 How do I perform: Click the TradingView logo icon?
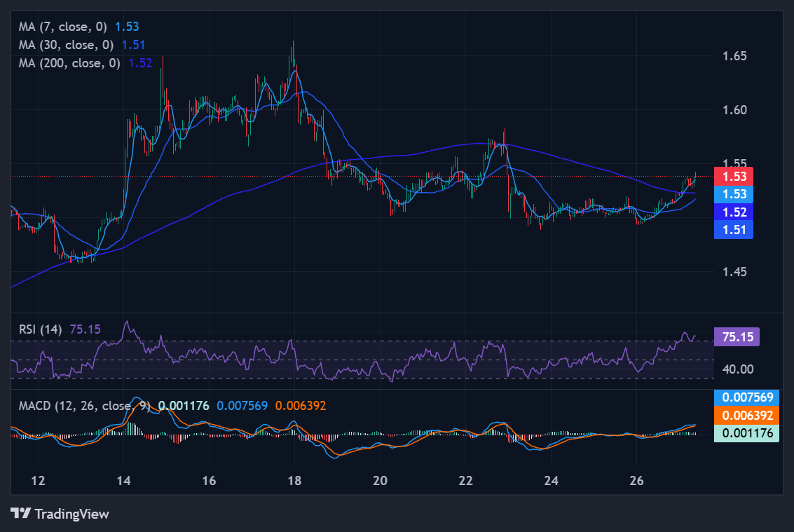(x=21, y=513)
